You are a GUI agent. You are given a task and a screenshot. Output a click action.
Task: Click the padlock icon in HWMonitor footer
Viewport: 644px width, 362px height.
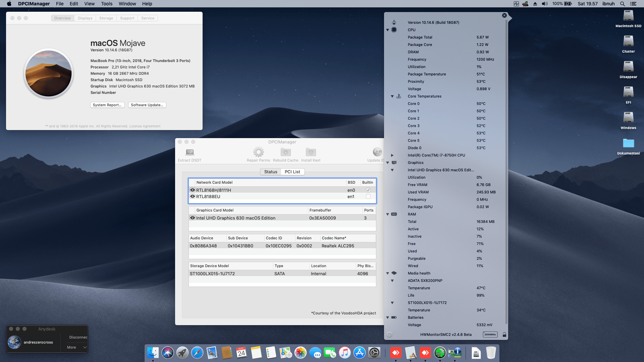504,335
